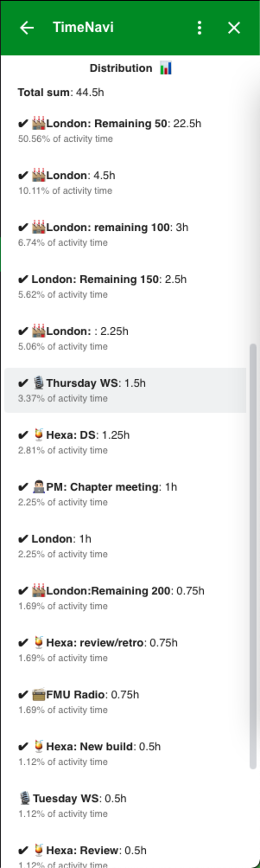Click the Thursday WS 1.5h row
The image size is (260, 868).
tap(125, 390)
